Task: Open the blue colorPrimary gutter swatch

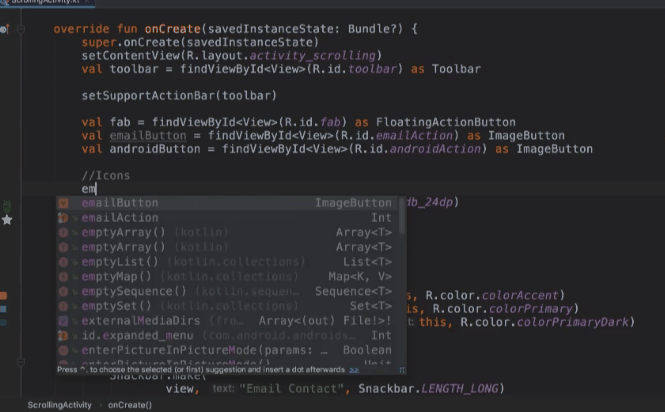Action: click(x=3, y=309)
